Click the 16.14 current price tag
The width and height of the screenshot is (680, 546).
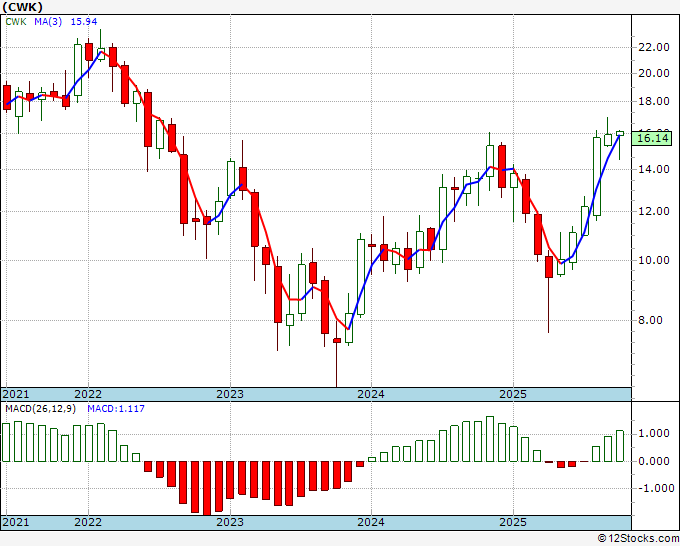[x=654, y=138]
